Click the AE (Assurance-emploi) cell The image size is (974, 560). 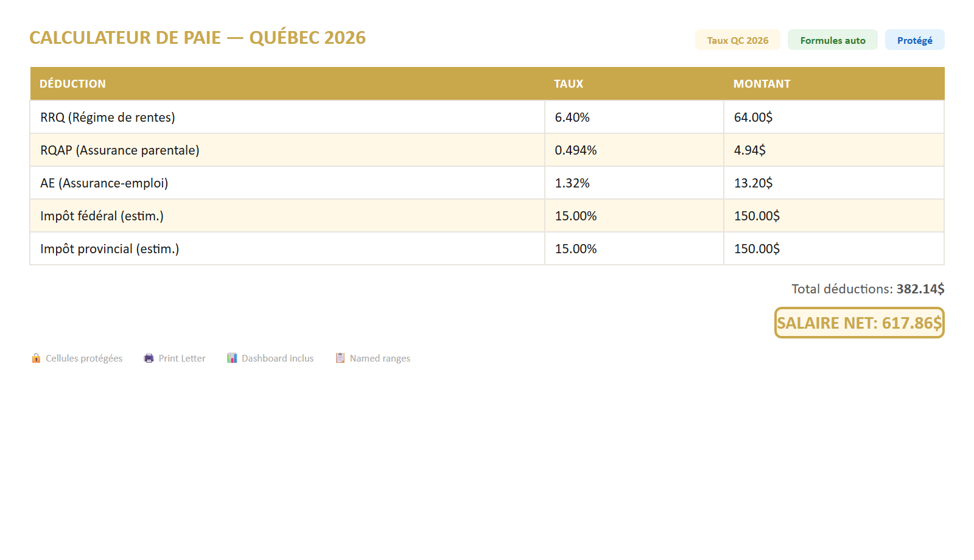[287, 183]
